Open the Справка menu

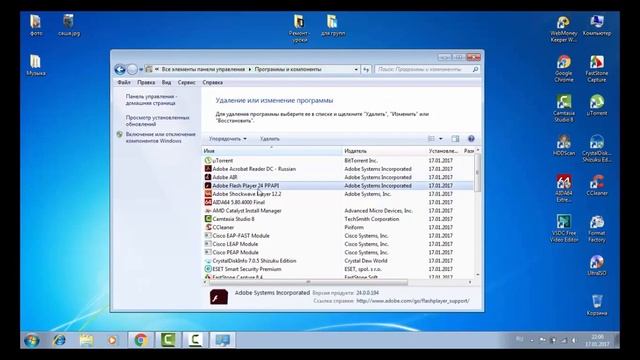pos(213,82)
